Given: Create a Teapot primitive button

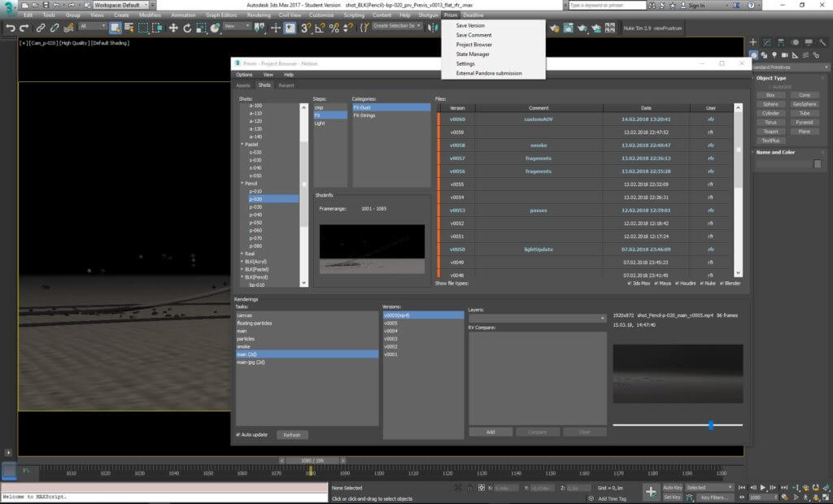Looking at the screenshot, I should pos(770,131).
